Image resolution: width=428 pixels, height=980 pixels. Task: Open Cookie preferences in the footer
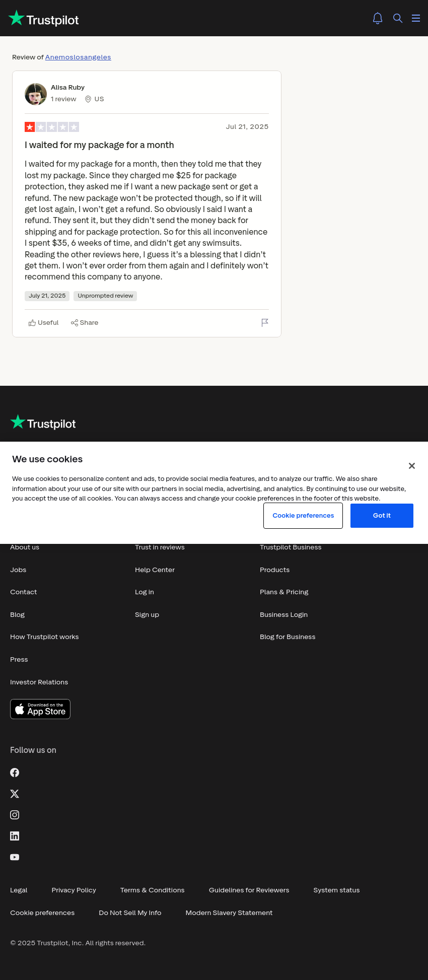42,913
